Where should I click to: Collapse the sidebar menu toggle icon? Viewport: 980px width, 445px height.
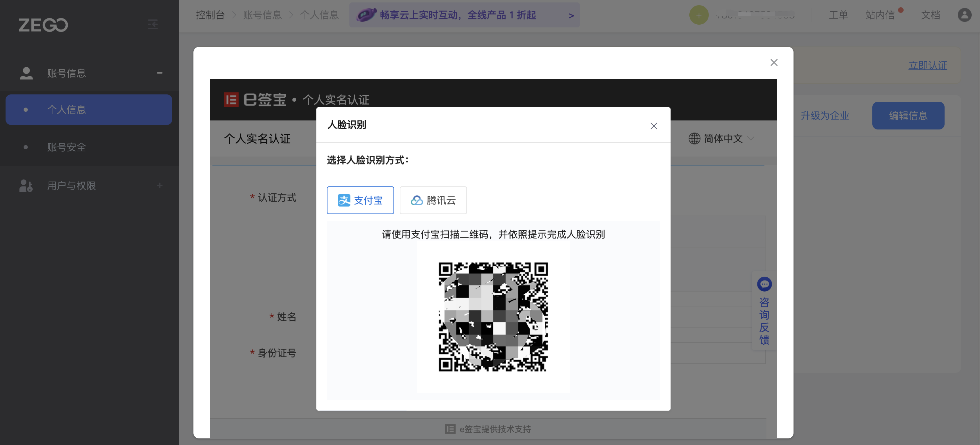click(x=152, y=25)
